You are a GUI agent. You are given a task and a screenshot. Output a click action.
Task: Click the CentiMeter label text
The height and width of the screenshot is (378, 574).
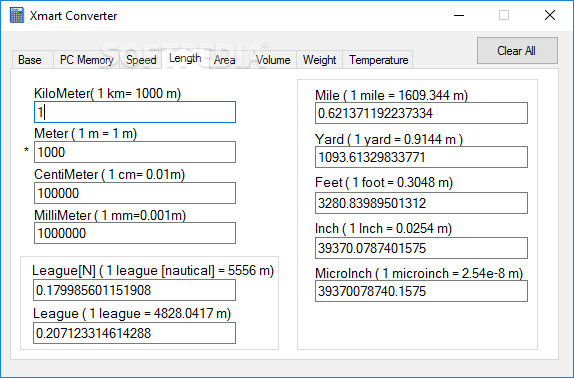(x=109, y=175)
